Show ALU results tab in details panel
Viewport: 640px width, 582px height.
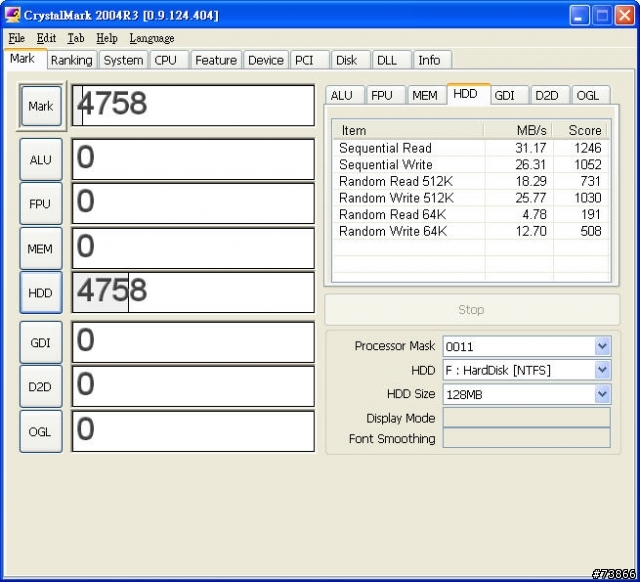[x=345, y=96]
